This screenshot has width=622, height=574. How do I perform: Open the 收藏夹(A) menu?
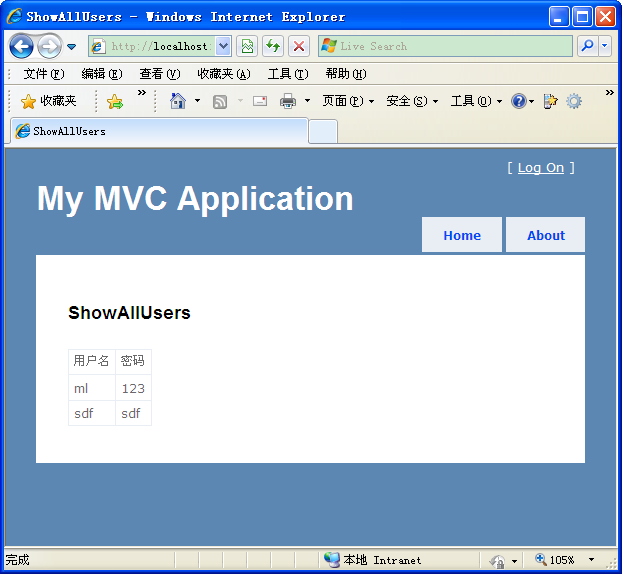point(224,74)
